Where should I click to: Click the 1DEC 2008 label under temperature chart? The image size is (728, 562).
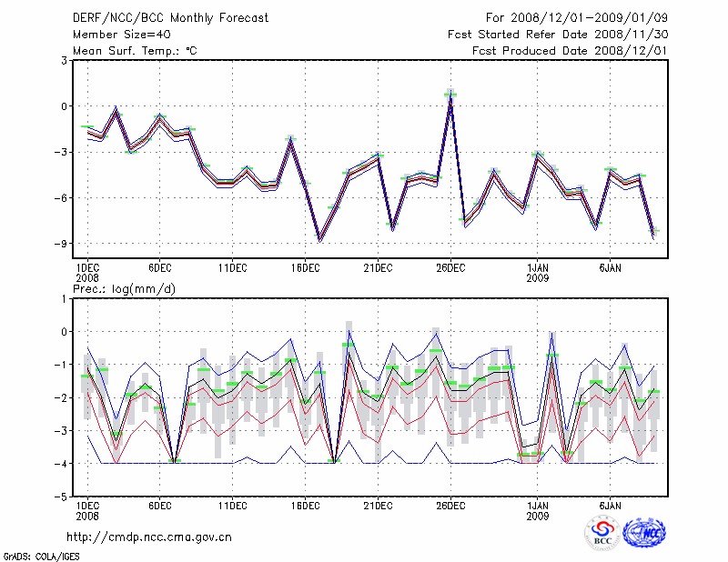[86, 272]
